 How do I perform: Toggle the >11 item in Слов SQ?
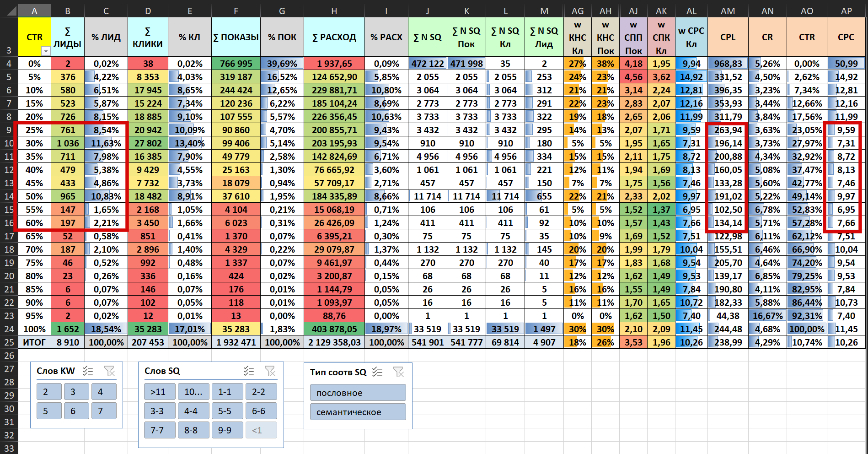[160, 392]
